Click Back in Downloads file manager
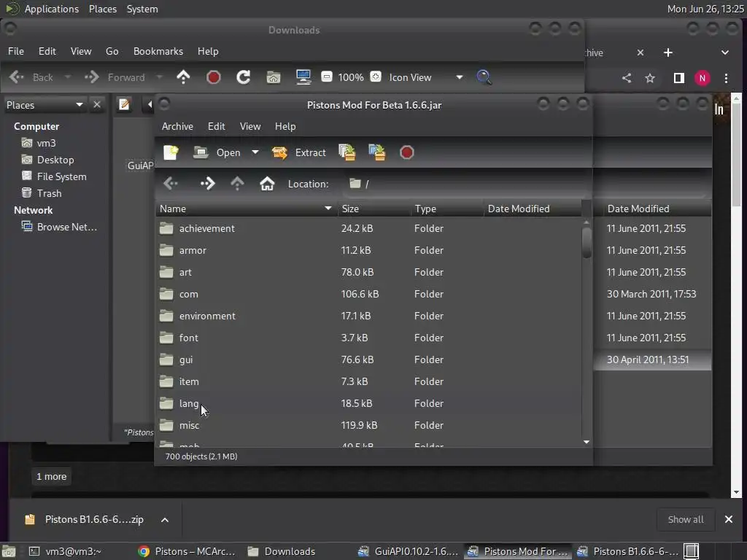 (31, 77)
